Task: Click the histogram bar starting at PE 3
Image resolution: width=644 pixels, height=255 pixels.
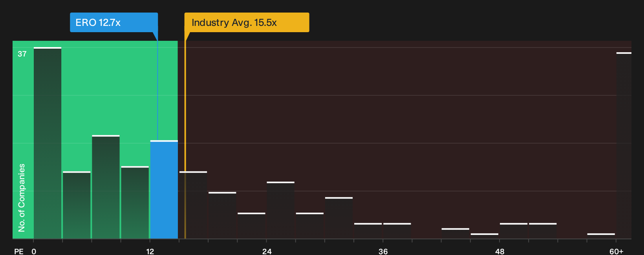Action: (77, 205)
